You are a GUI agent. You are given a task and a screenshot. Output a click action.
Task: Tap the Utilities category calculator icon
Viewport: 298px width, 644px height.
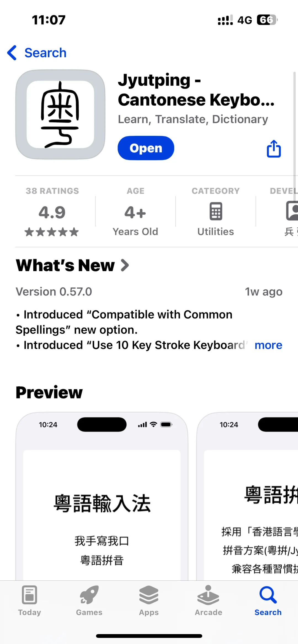[x=216, y=212]
